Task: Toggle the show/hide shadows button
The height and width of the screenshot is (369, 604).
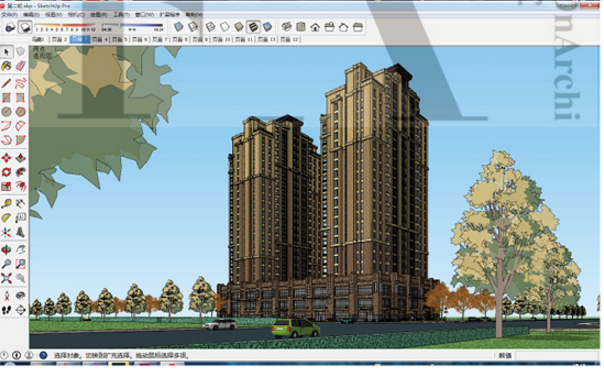Action: tap(25, 27)
